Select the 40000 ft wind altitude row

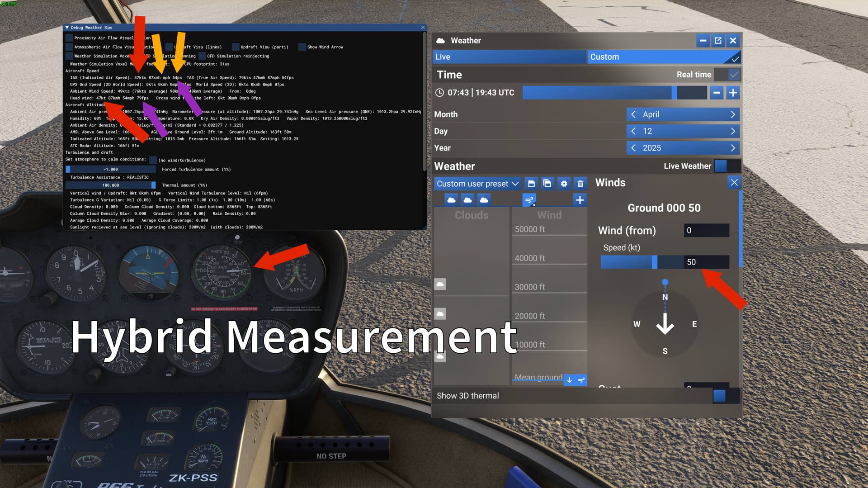point(549,258)
